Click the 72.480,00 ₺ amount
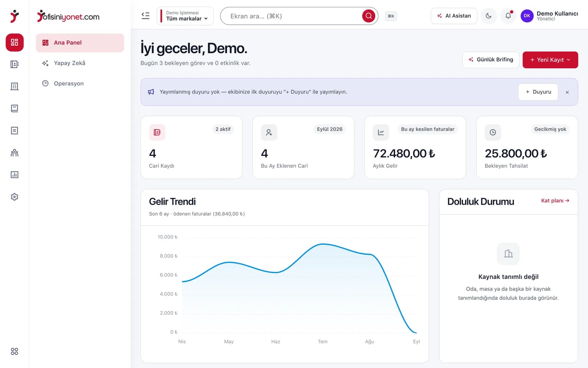The width and height of the screenshot is (588, 368). pos(404,153)
